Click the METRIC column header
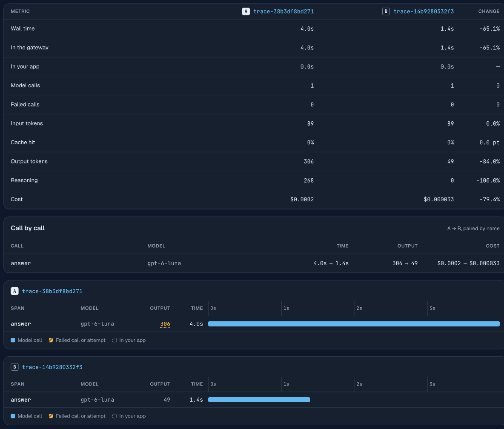 [x=20, y=11]
